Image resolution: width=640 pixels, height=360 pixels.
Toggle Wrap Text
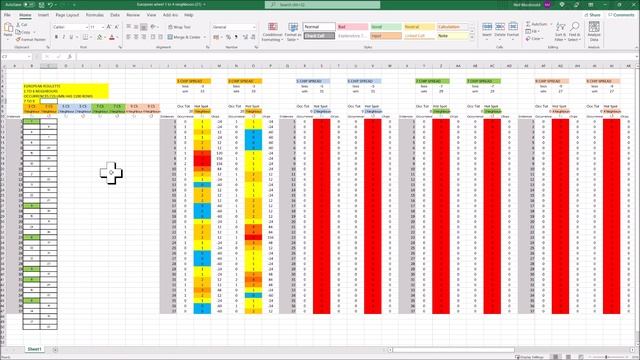click(x=179, y=27)
